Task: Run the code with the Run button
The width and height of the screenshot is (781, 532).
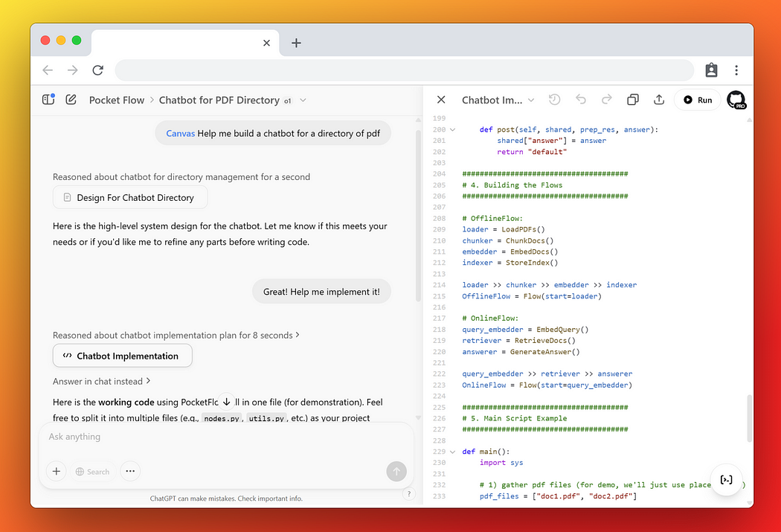Action: pos(697,100)
